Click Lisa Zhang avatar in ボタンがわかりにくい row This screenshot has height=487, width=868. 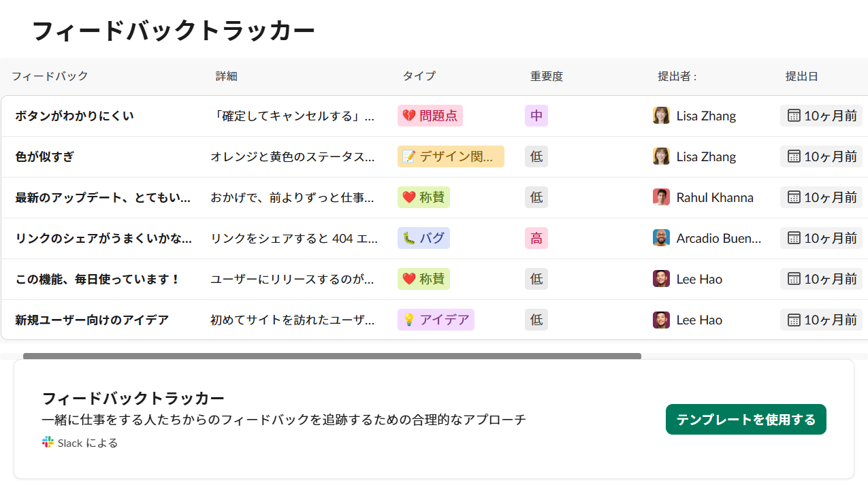tap(661, 116)
